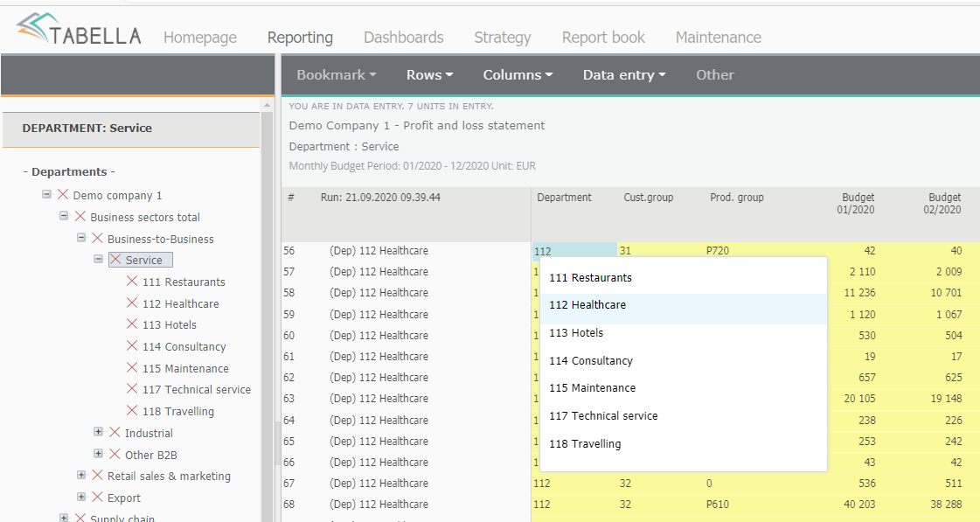
Task: Click the X icon beside 117 Technical service in tree
Action: coord(132,389)
